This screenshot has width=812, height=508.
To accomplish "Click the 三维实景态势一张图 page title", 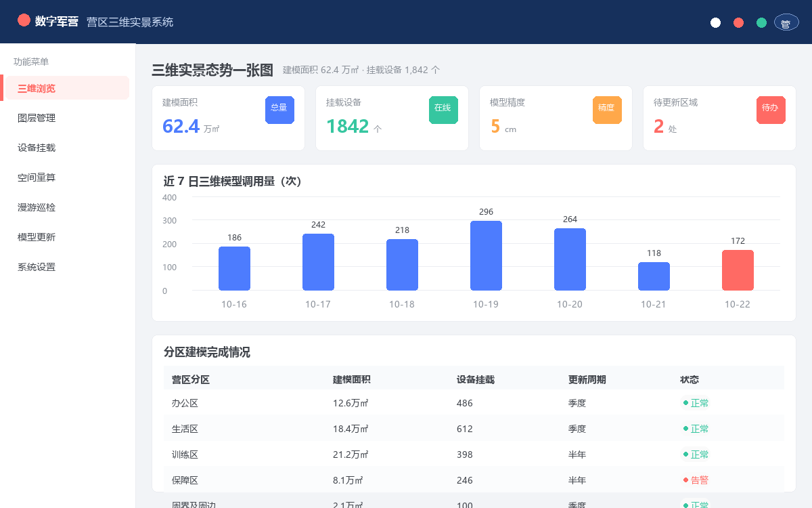I will point(212,70).
